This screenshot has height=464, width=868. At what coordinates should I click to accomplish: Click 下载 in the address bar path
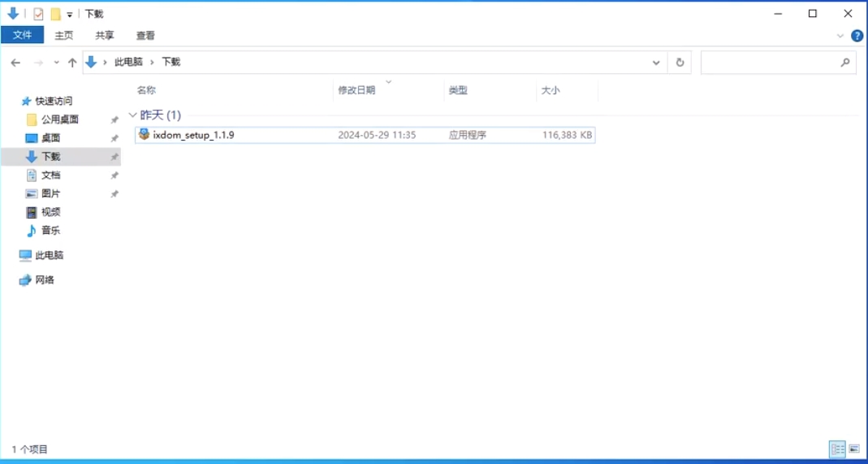(171, 62)
